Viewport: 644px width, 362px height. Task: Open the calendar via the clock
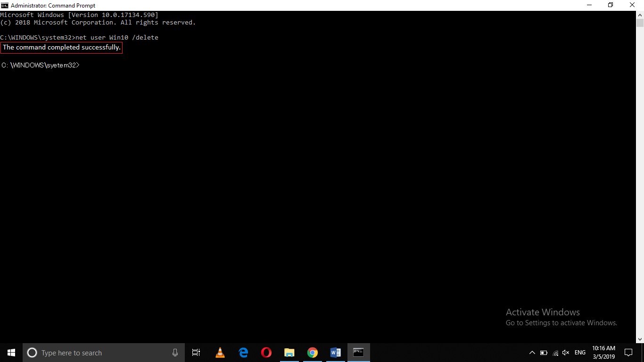pos(604,352)
